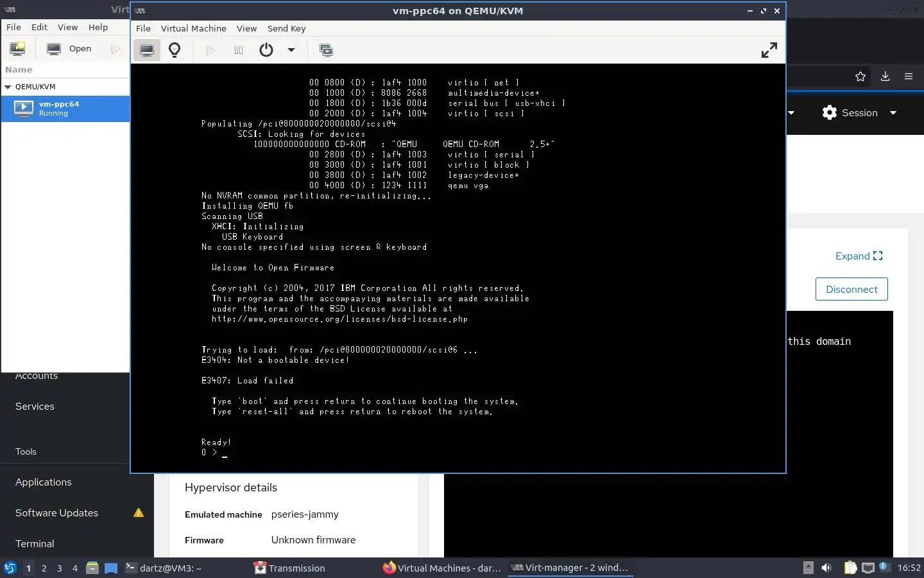Open Accounts in Cockpit sidebar
924x578 pixels.
click(x=37, y=376)
